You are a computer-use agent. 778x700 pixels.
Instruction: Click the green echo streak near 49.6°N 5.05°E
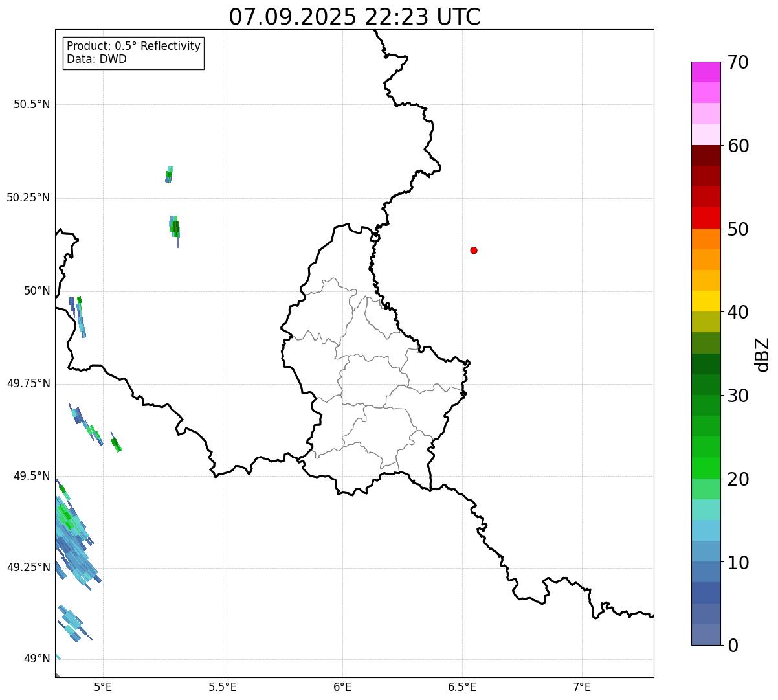(116, 444)
